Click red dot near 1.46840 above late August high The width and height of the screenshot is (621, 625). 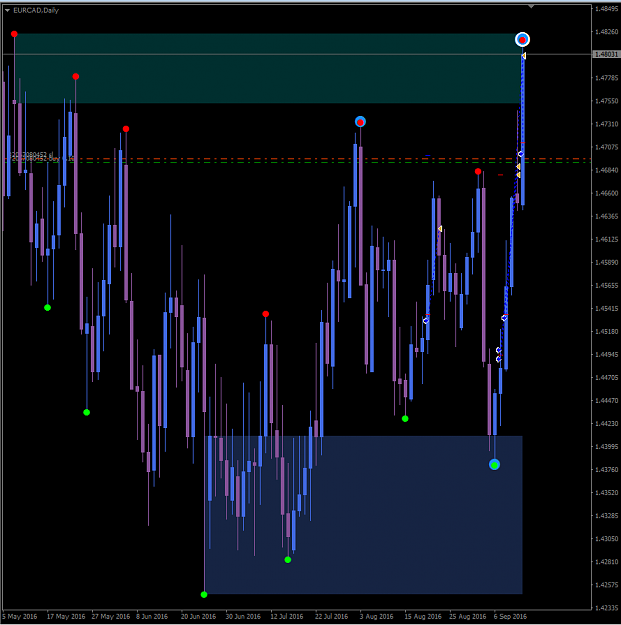click(x=478, y=171)
